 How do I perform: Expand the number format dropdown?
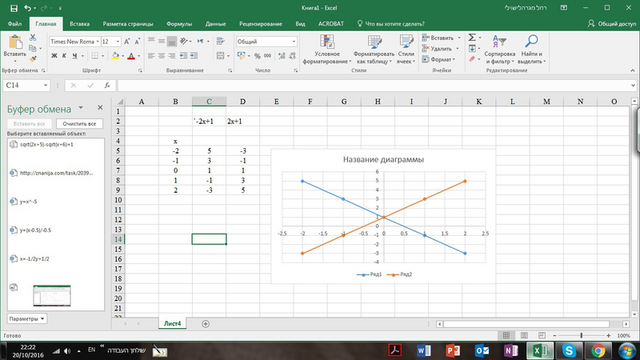click(293, 42)
